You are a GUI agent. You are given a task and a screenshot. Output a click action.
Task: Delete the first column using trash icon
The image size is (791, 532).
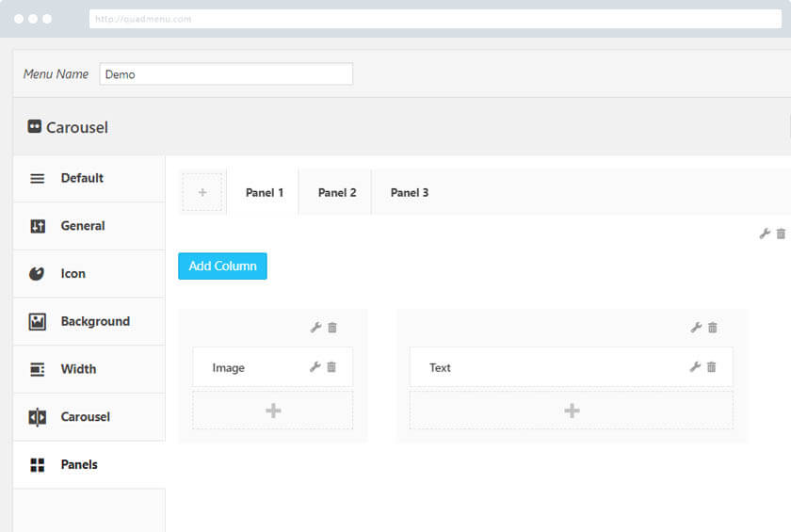[x=332, y=328]
